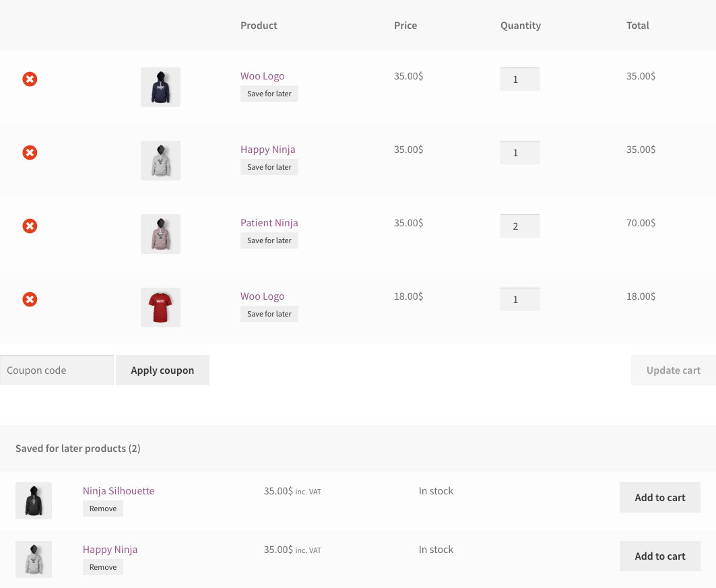This screenshot has height=588, width=716.
Task: Open the red Woo Logo t-shirt thumbnail
Action: coord(160,307)
